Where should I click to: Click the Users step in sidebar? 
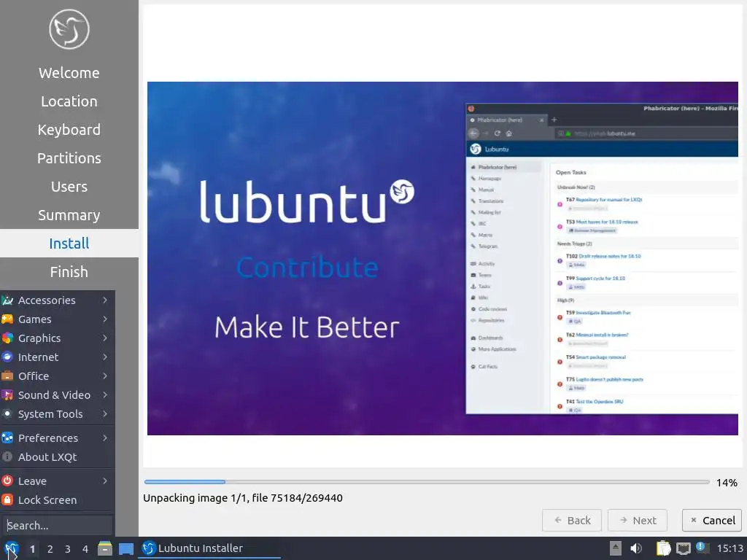coord(69,187)
